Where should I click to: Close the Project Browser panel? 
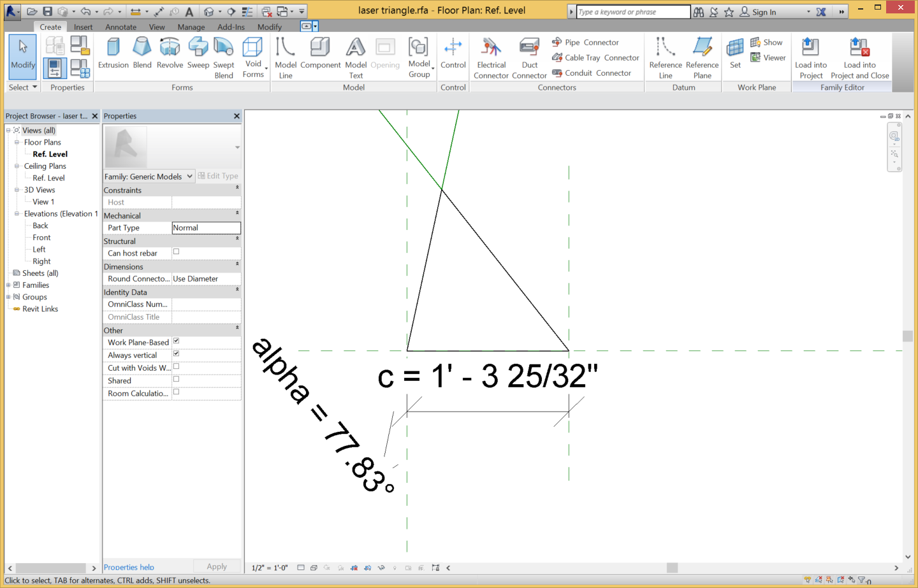pos(95,116)
